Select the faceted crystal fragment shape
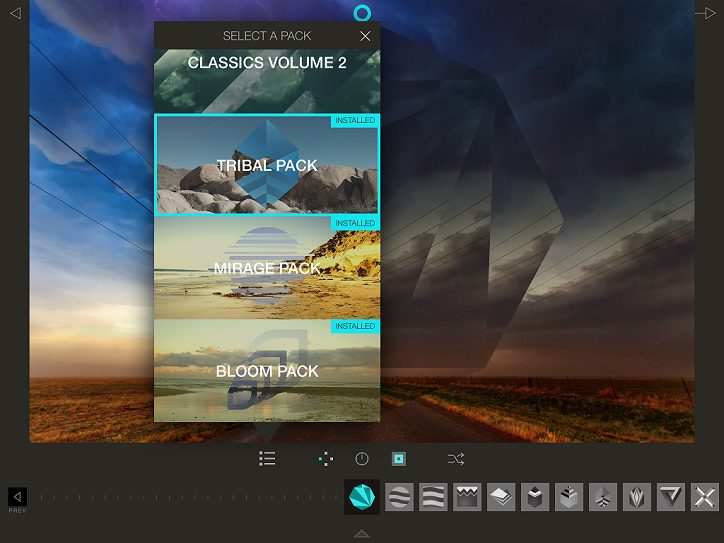 pyautogui.click(x=637, y=497)
